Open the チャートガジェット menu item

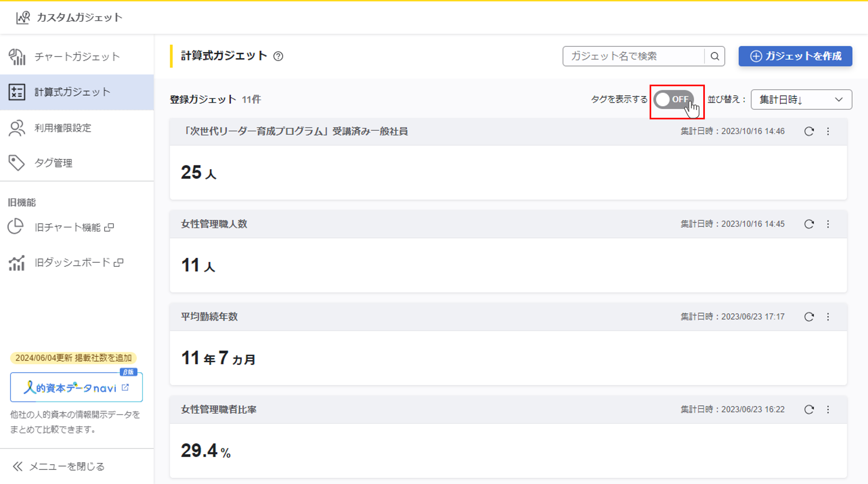77,57
